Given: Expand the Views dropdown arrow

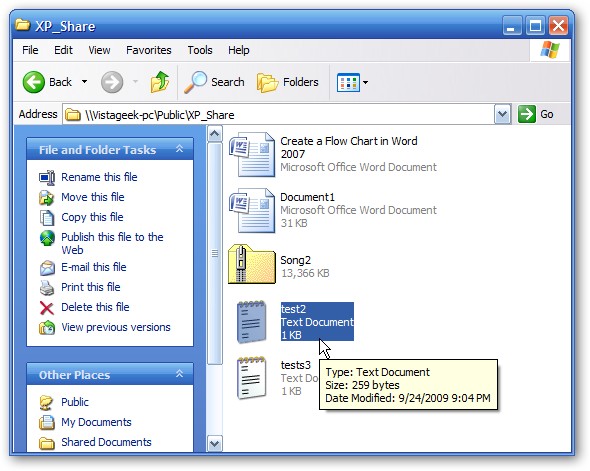Looking at the screenshot, I should [365, 82].
